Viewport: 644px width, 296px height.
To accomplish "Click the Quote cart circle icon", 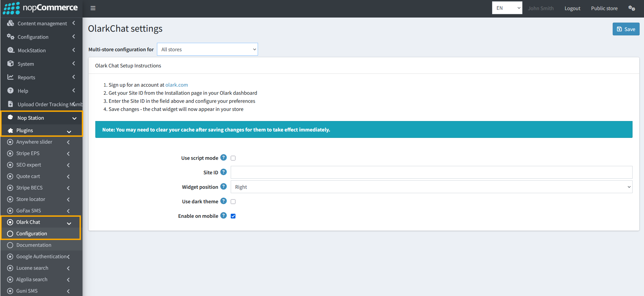I will tap(10, 176).
